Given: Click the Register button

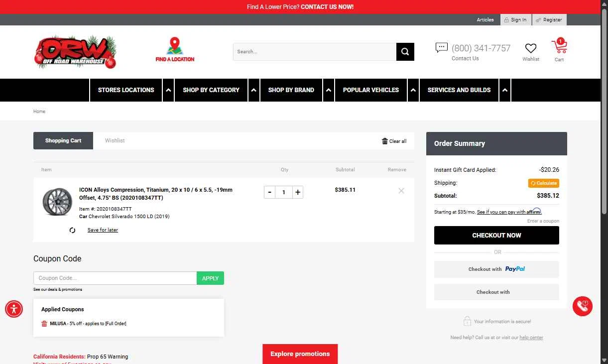Looking at the screenshot, I should pyautogui.click(x=549, y=20).
